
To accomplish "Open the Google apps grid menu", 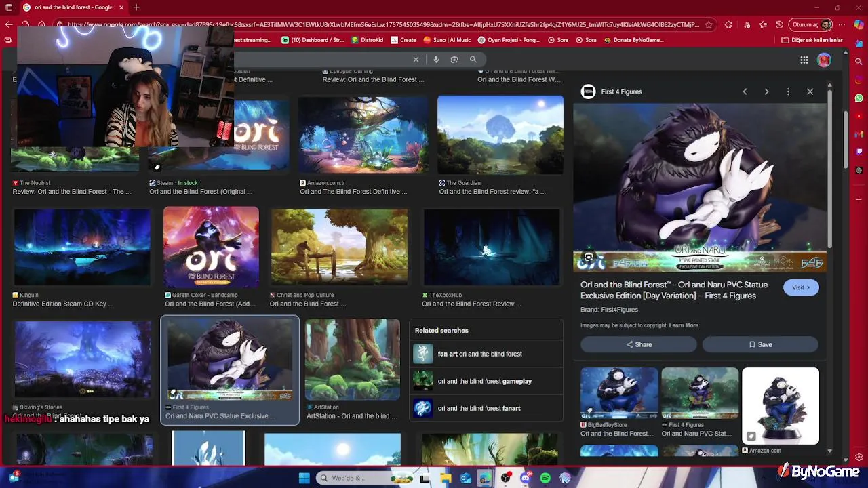I will tap(804, 60).
